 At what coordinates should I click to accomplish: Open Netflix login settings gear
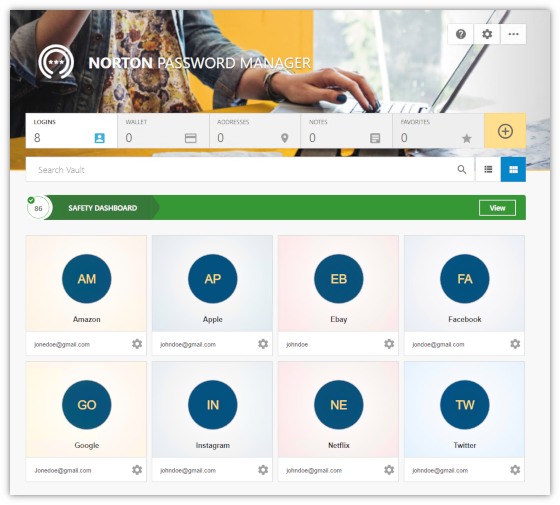click(389, 470)
